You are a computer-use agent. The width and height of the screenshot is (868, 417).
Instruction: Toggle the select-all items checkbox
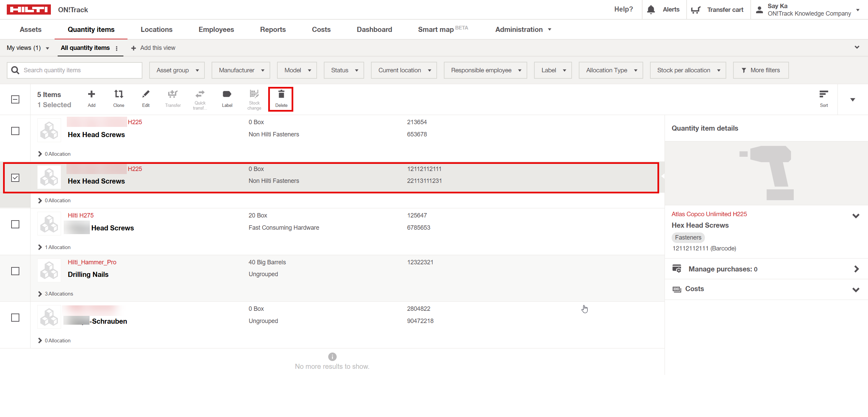tap(15, 99)
